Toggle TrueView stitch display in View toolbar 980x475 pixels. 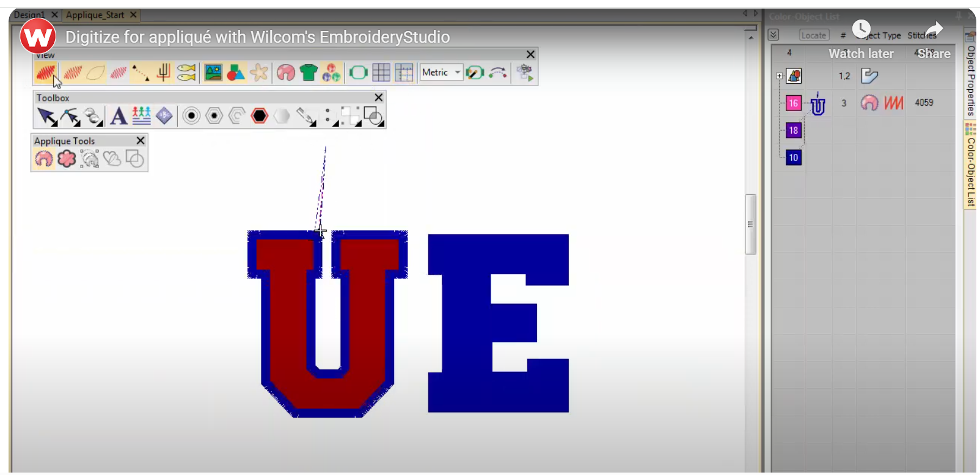[46, 73]
